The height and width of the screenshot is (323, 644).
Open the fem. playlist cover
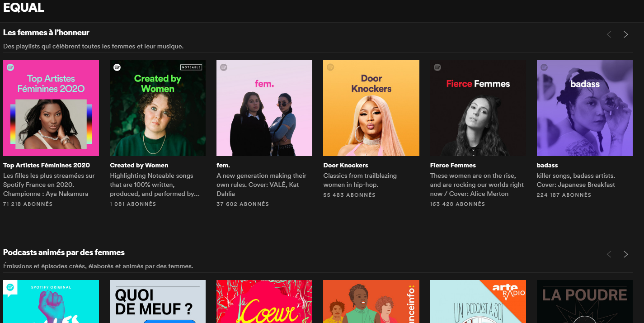(x=264, y=108)
